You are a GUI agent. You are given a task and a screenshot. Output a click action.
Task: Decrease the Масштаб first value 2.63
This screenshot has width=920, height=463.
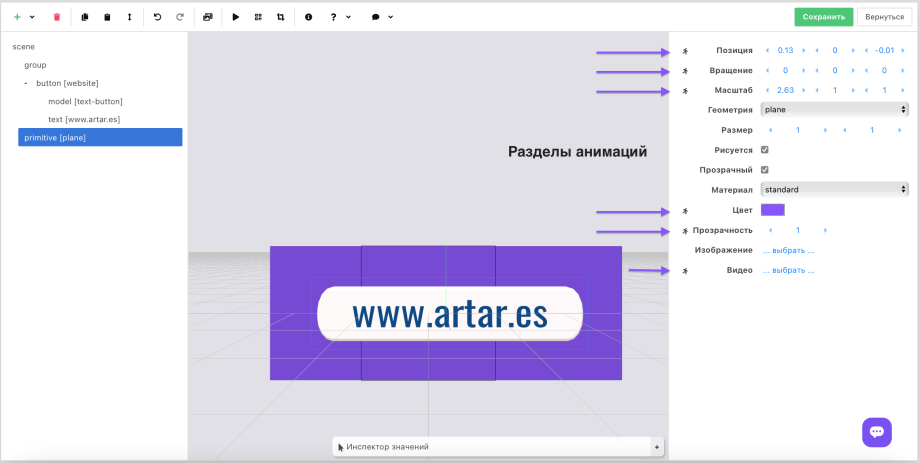(x=767, y=90)
